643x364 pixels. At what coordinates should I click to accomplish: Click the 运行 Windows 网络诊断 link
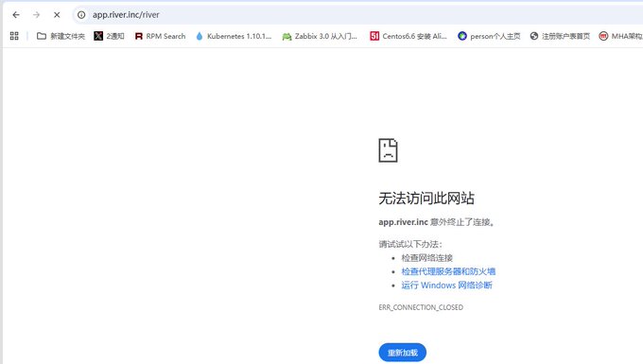pyautogui.click(x=446, y=286)
